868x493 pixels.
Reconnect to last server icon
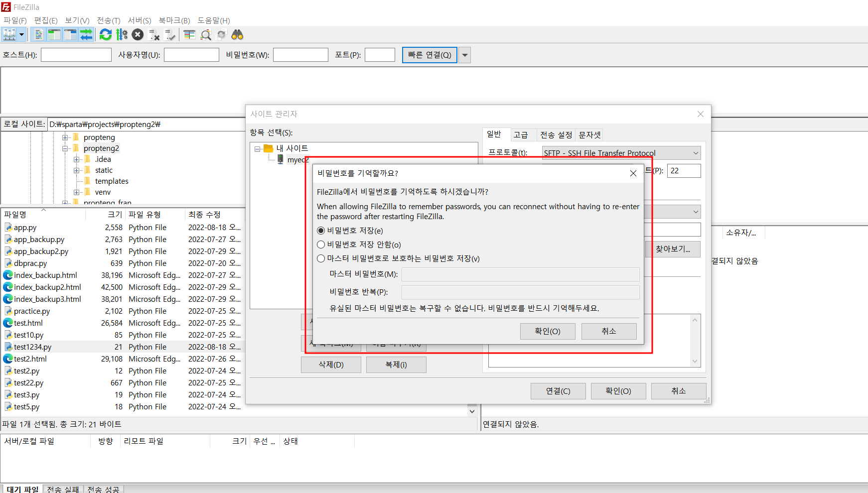click(x=170, y=34)
